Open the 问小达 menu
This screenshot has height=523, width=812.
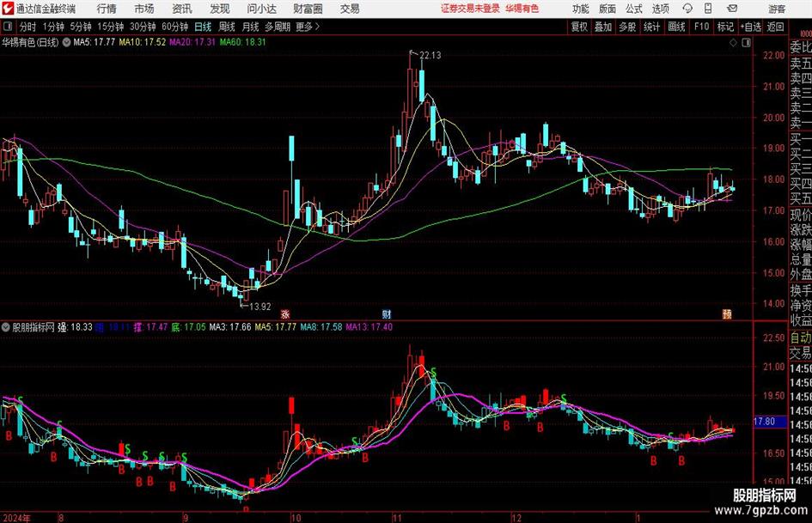[261, 9]
